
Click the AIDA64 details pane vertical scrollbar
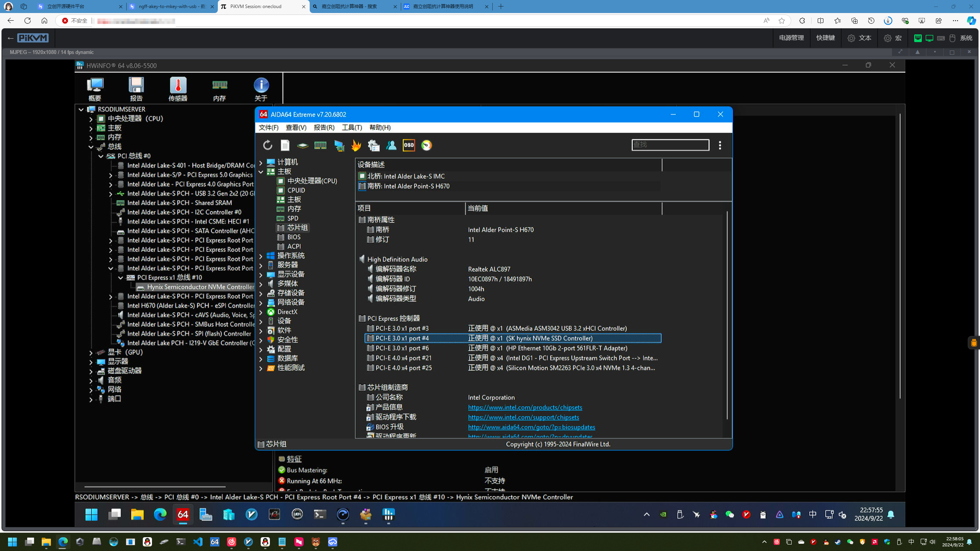[x=727, y=315]
